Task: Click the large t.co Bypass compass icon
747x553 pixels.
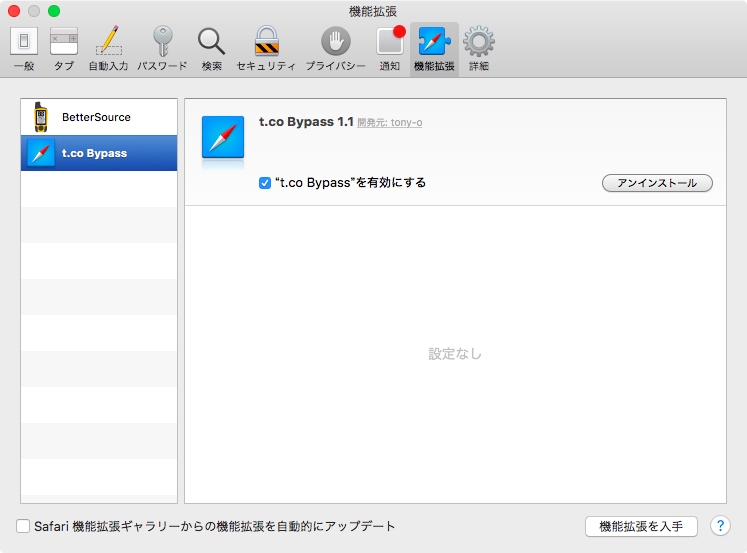Action: pos(223,137)
